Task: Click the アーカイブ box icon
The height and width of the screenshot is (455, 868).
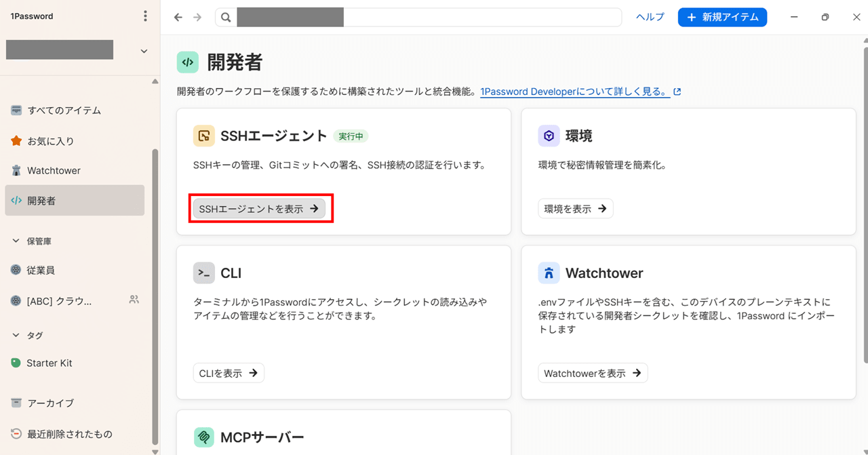Action: coord(16,403)
